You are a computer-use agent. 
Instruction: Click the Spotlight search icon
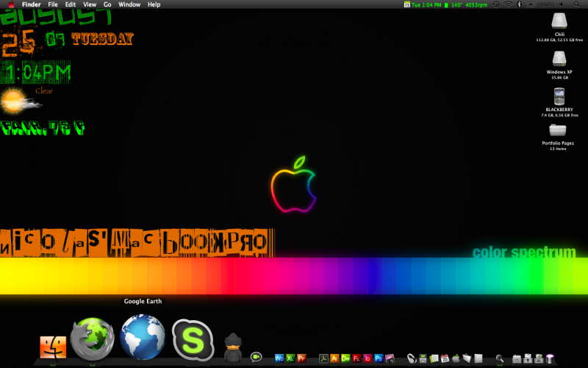tap(576, 4)
